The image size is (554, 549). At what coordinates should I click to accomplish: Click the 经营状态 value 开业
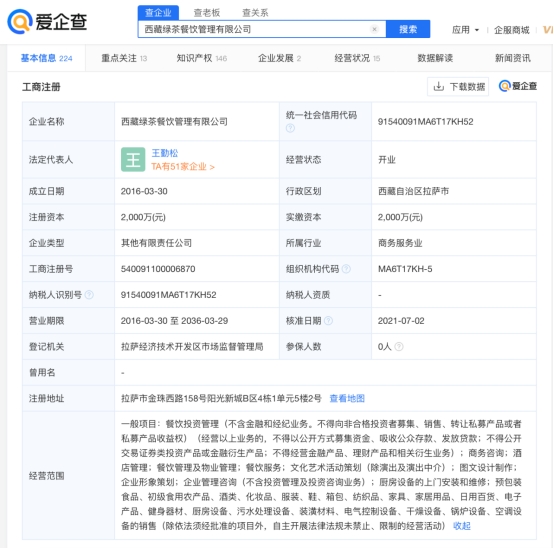[387, 160]
